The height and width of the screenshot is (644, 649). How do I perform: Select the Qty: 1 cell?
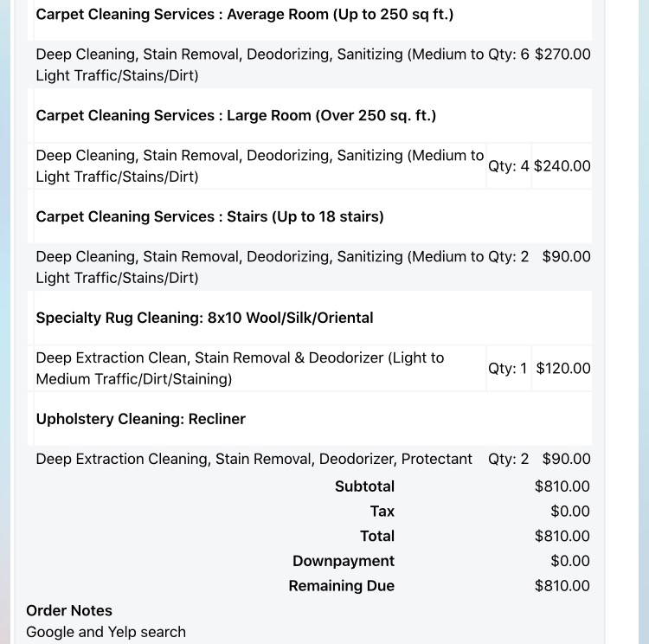(x=507, y=369)
